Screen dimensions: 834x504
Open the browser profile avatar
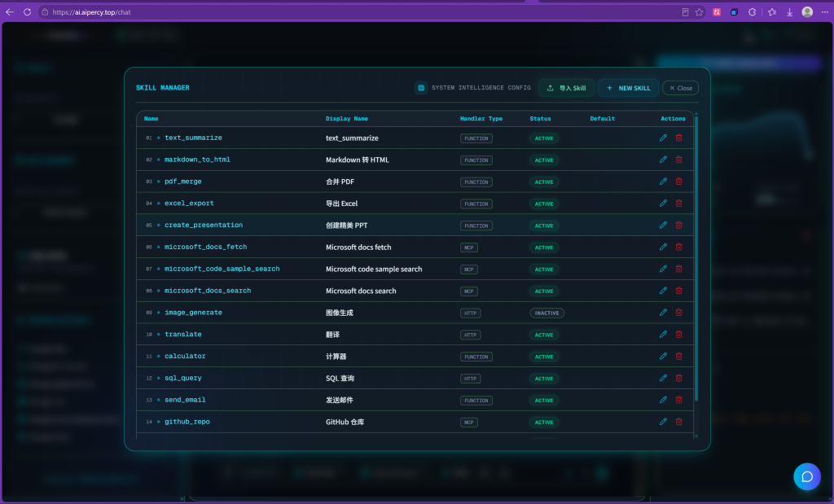[x=807, y=11]
